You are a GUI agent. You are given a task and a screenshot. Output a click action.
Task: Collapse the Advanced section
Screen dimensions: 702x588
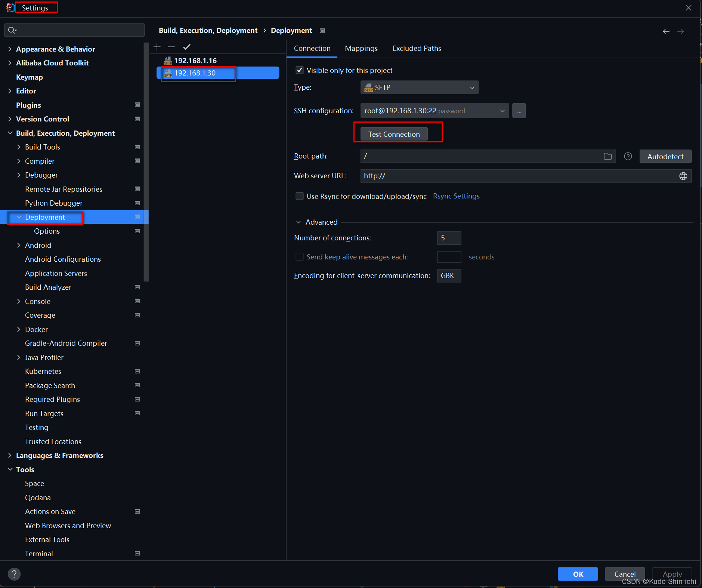coord(299,222)
